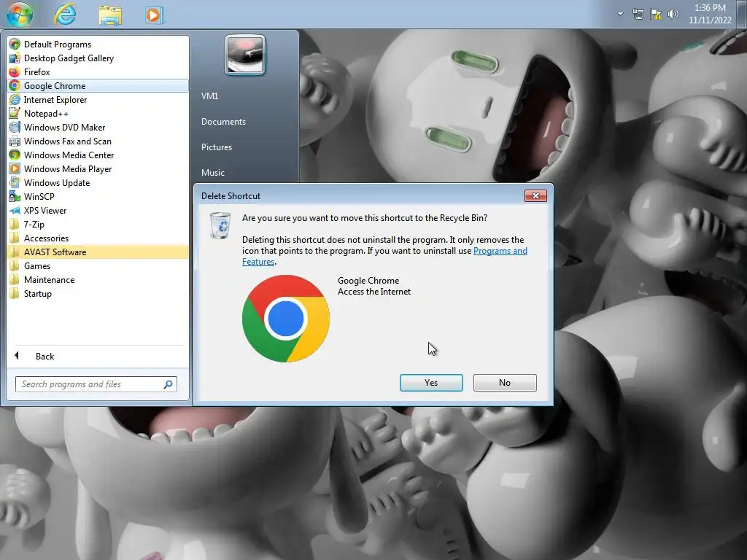Click the Notepad++ icon
Viewport: 747px width, 560px height.
[15, 113]
